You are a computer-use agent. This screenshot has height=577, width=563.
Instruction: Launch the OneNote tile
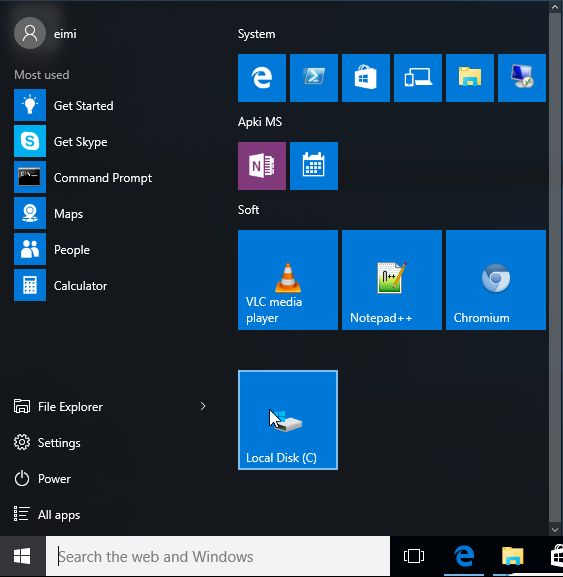262,166
